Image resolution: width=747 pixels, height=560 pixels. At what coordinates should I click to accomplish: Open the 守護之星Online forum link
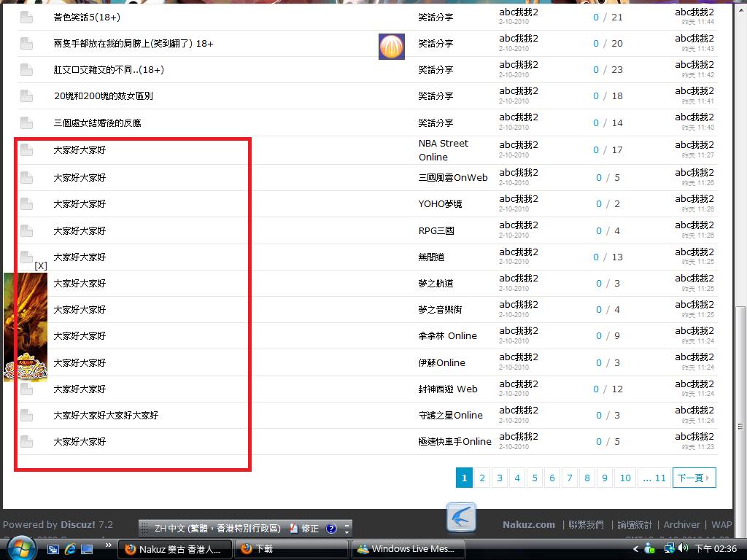pos(450,415)
